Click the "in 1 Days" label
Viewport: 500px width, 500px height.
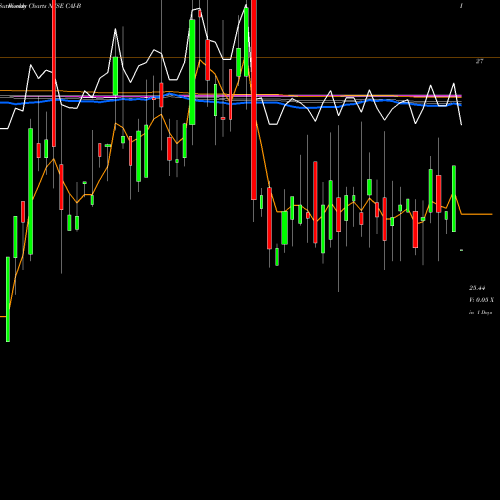tap(480, 312)
